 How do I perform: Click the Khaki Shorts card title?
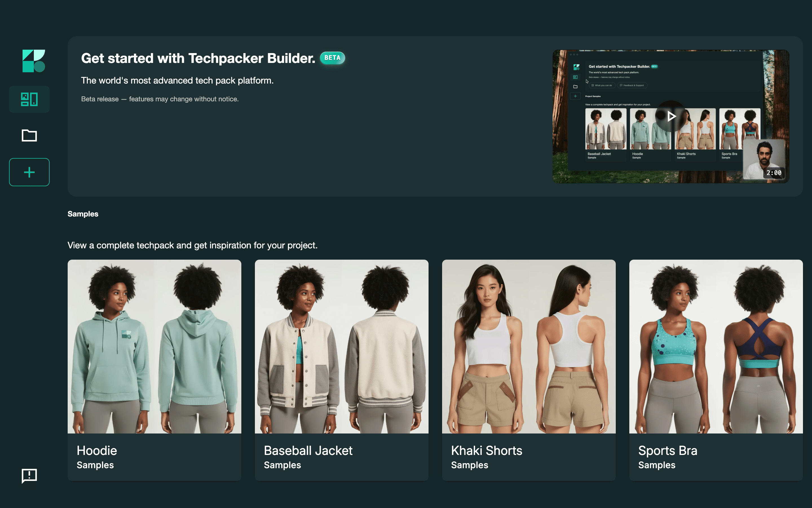[487, 450]
